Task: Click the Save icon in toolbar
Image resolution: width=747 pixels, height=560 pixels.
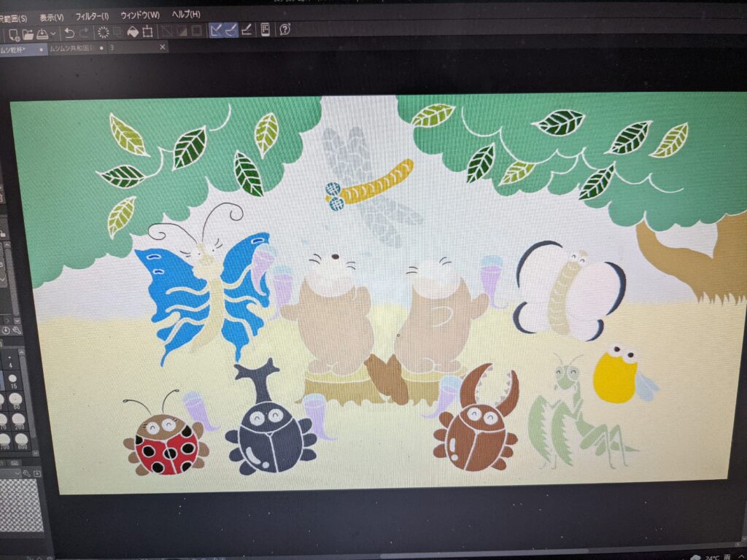Action: tap(42, 33)
